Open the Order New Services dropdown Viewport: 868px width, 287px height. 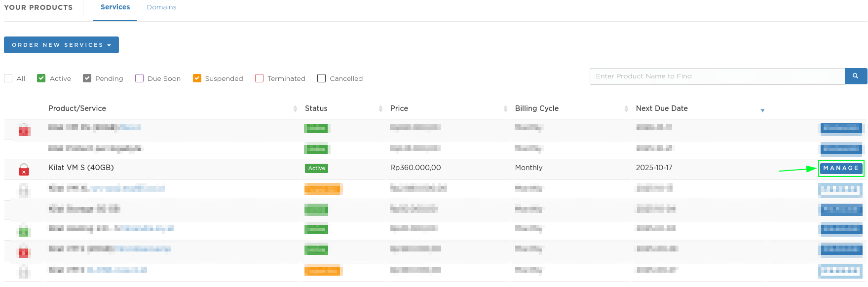(61, 45)
